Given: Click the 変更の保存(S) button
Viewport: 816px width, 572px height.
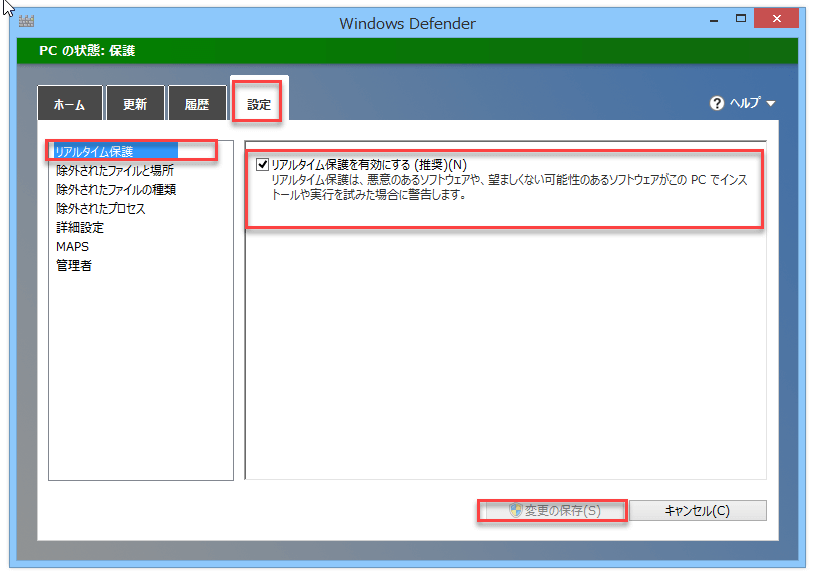Looking at the screenshot, I should click(553, 511).
